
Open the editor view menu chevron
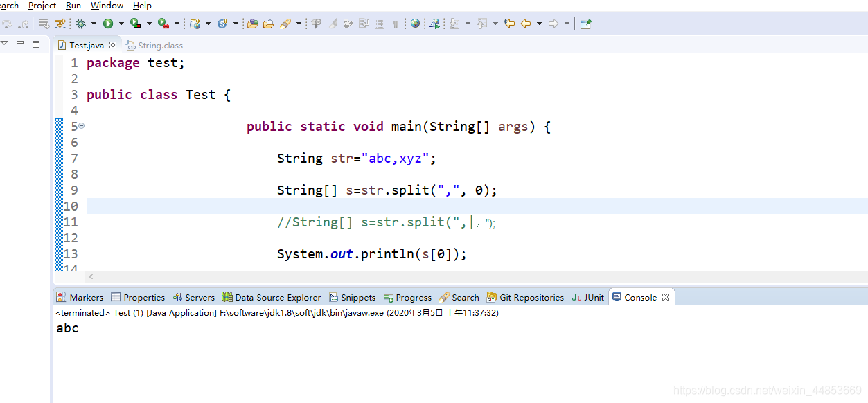click(x=5, y=43)
